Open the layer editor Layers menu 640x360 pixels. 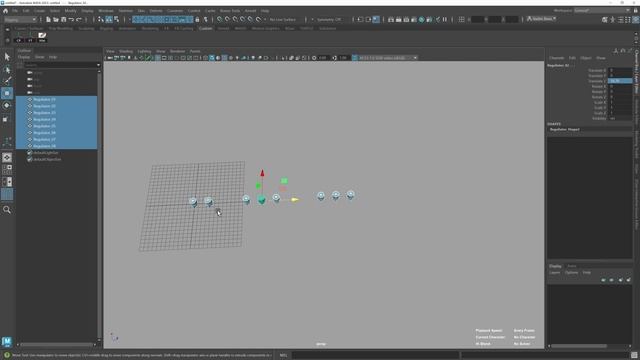click(x=554, y=272)
